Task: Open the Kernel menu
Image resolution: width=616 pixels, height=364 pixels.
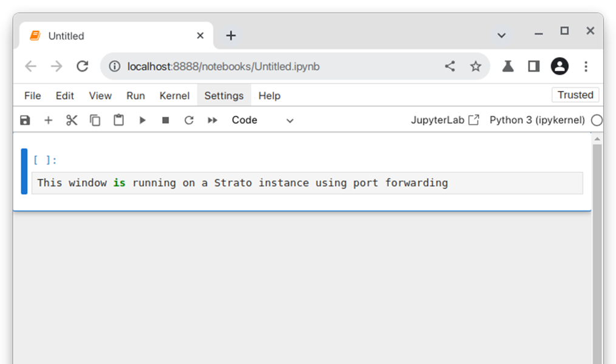Action: (174, 95)
